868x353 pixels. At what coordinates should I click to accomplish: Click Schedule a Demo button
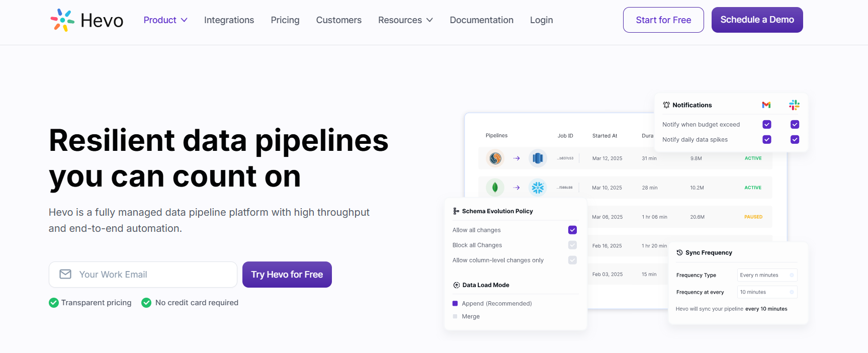pyautogui.click(x=757, y=20)
